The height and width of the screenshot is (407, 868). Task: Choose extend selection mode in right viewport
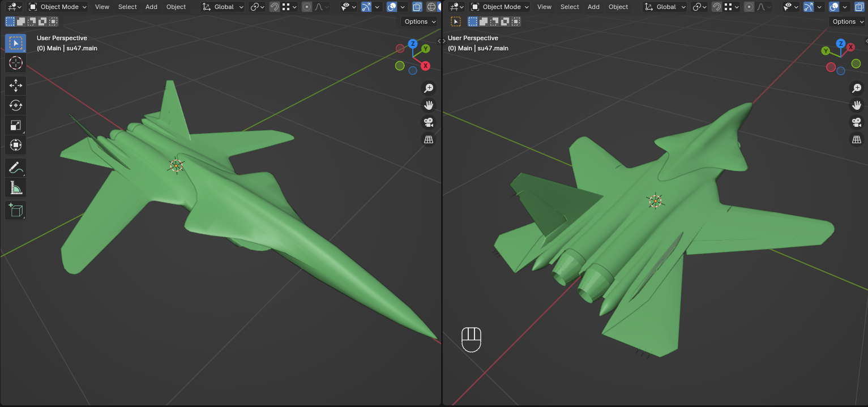pos(484,22)
